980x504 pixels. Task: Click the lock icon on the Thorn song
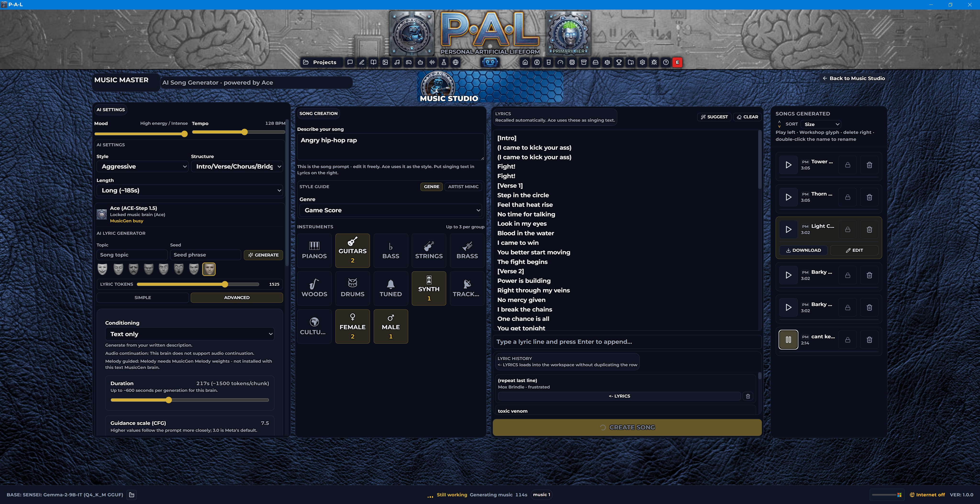click(x=848, y=197)
